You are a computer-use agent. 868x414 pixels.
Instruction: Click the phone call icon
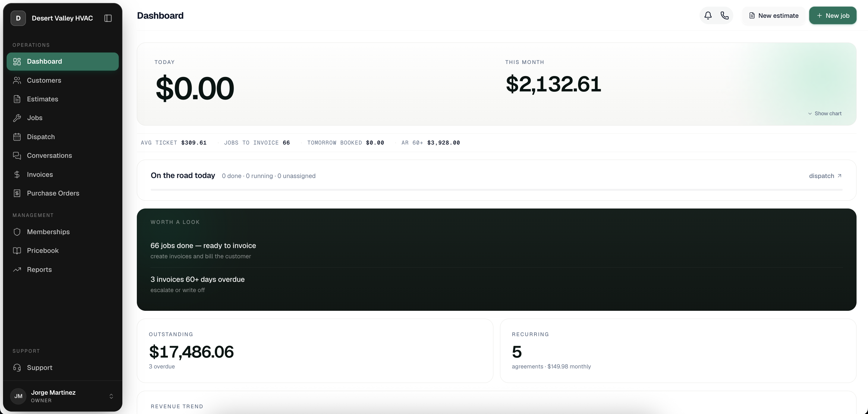(x=725, y=15)
